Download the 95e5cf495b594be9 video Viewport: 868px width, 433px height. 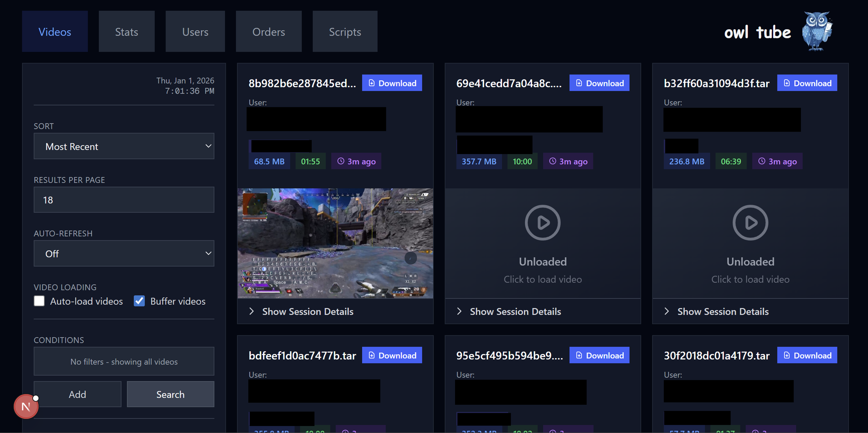pos(599,355)
